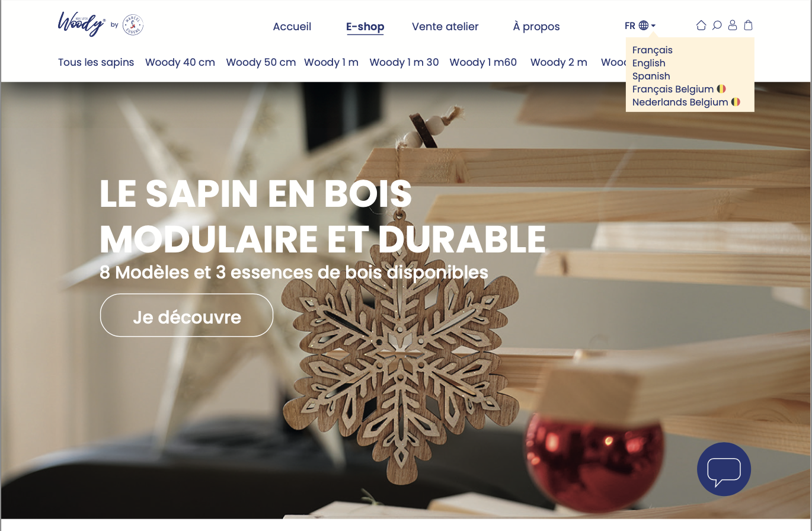Image resolution: width=812 pixels, height=531 pixels.
Task: Choose Nederlands Belgium language option
Action: (686, 102)
